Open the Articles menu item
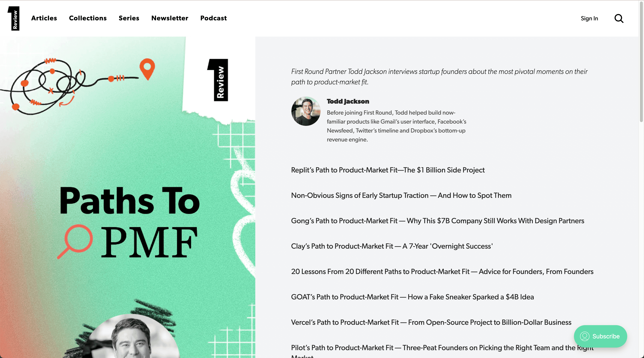Image resolution: width=644 pixels, height=358 pixels. click(x=44, y=18)
